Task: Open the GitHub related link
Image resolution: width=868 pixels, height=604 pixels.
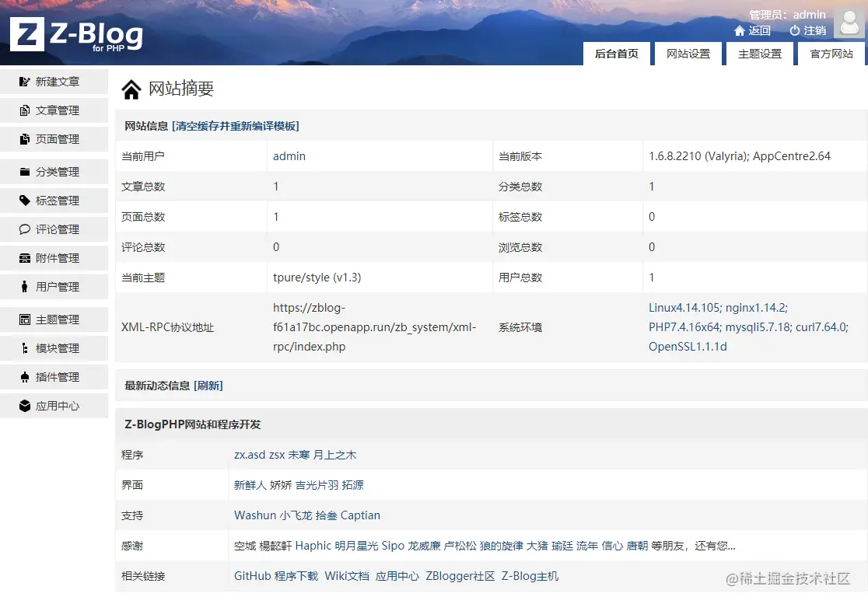Action: 253,576
